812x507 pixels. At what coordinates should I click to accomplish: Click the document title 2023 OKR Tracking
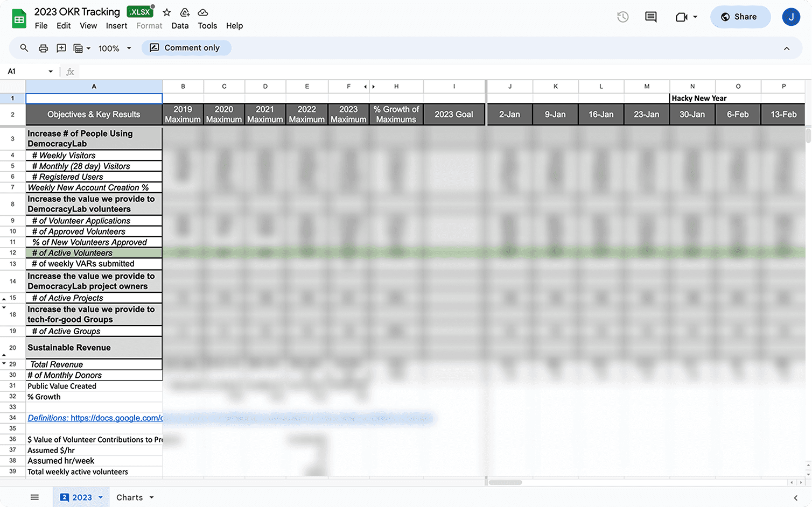pos(77,12)
